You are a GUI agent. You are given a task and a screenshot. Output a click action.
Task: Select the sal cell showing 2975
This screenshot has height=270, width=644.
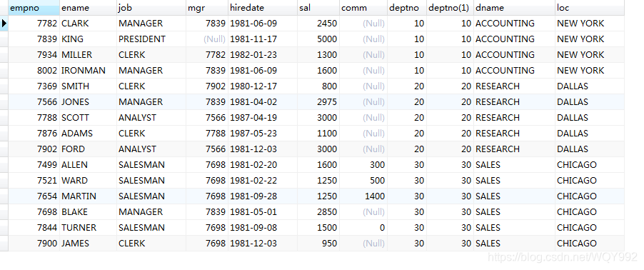(318, 102)
